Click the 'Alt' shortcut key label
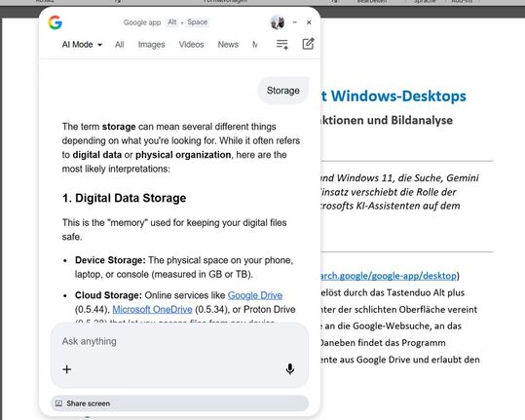This screenshot has width=525, height=420. pos(172,22)
